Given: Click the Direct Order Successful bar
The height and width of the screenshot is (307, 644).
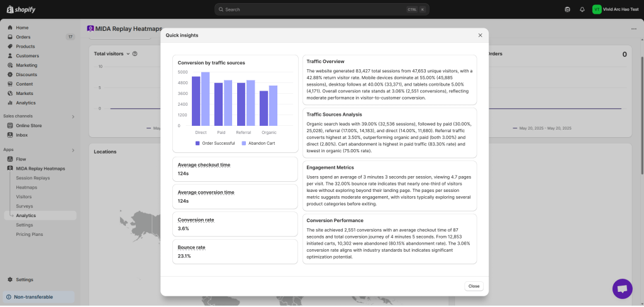Looking at the screenshot, I should point(196,101).
